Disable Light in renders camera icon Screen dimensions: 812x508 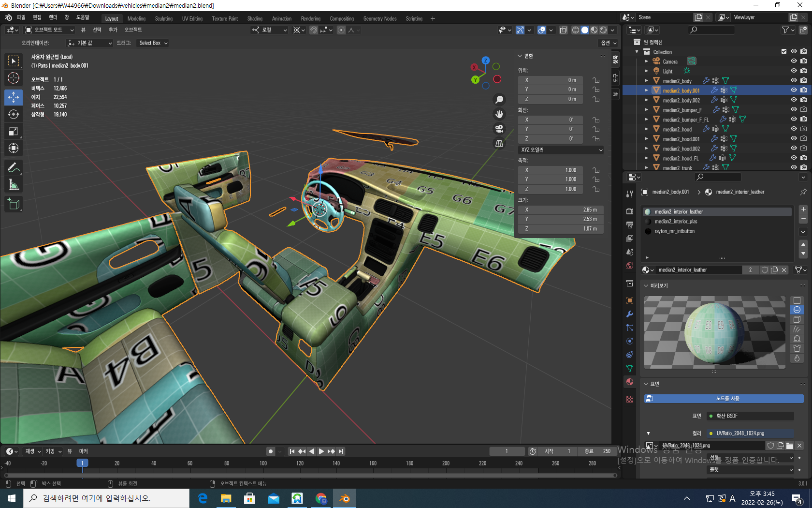803,71
